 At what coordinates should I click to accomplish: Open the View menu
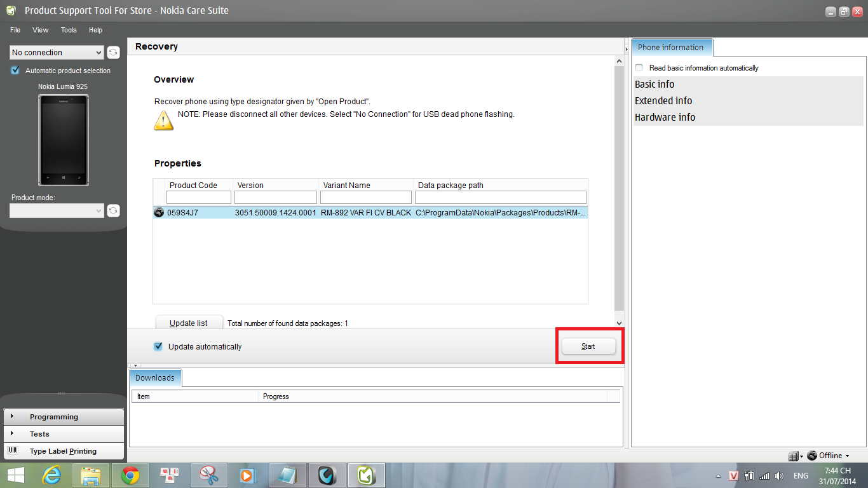tap(41, 30)
